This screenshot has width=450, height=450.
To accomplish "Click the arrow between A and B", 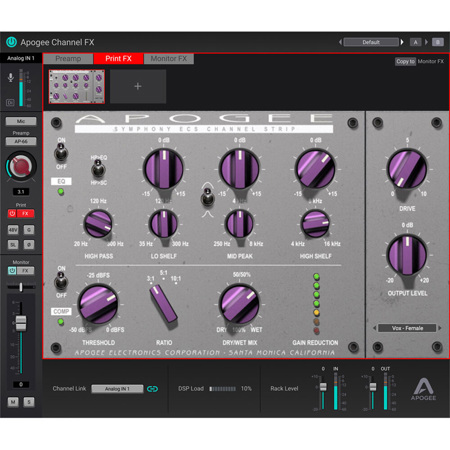I will pos(426,42).
